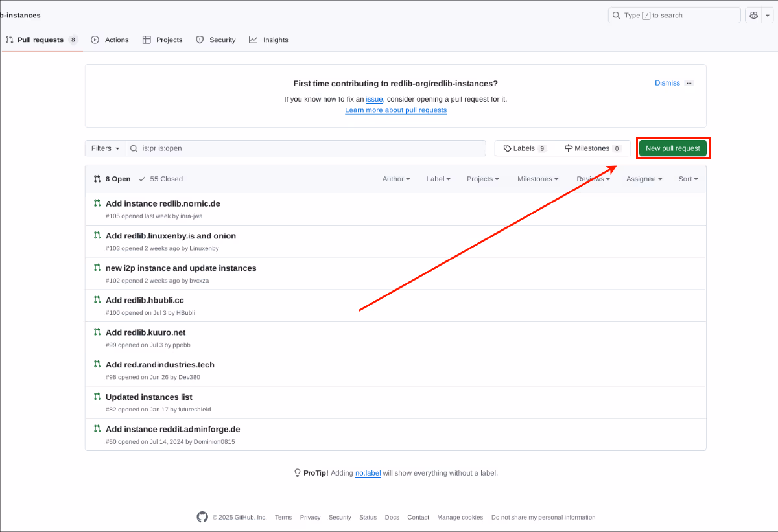Viewport: 778px width, 532px height.
Task: Open Labels list via the tag icon
Action: pyautogui.click(x=508, y=148)
